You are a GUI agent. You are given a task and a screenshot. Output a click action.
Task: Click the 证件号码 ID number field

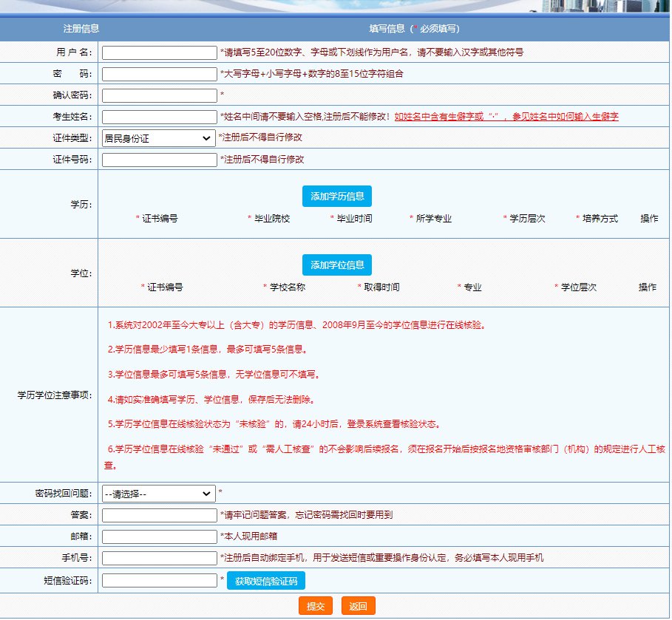pyautogui.click(x=159, y=160)
